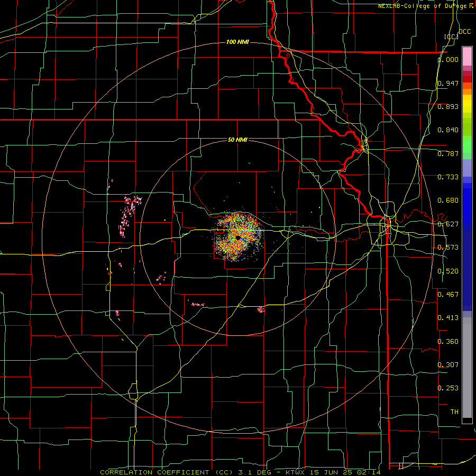Screen dimensions: 476x476
Task: Click the "0.893" color scale value
Action: coord(448,106)
